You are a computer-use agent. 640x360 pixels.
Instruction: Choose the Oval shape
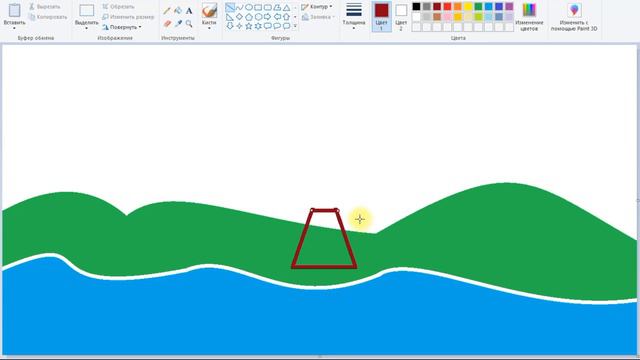tap(249, 7)
